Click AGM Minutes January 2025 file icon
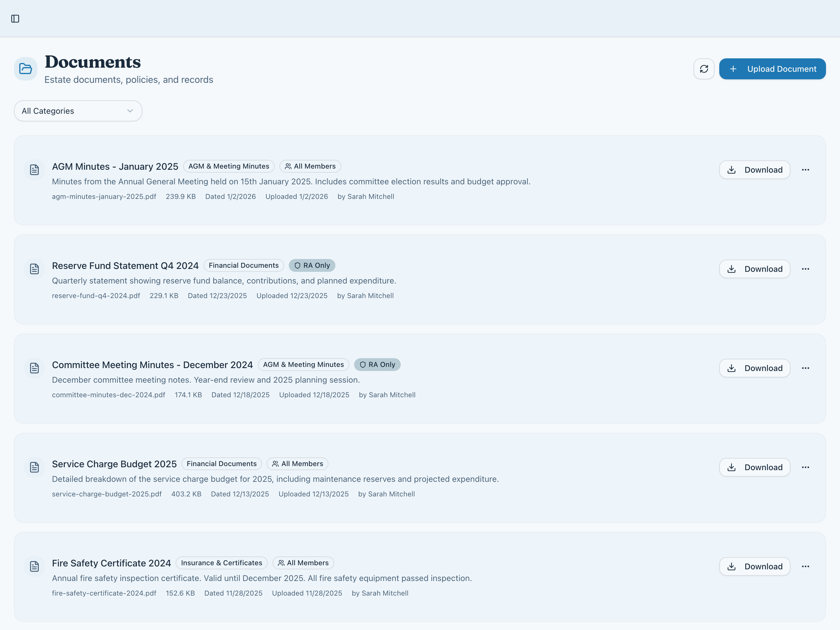 [x=34, y=170]
